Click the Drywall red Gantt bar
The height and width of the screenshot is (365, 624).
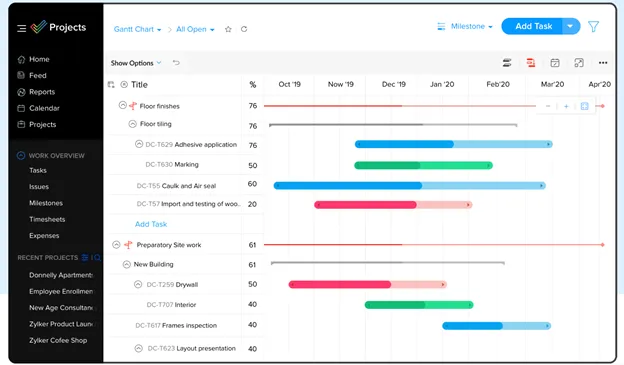368,284
